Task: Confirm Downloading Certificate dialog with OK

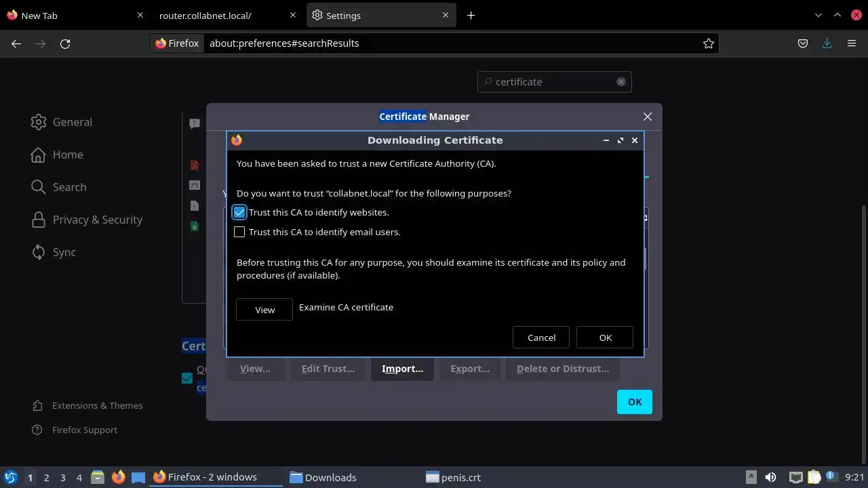Action: [605, 338]
